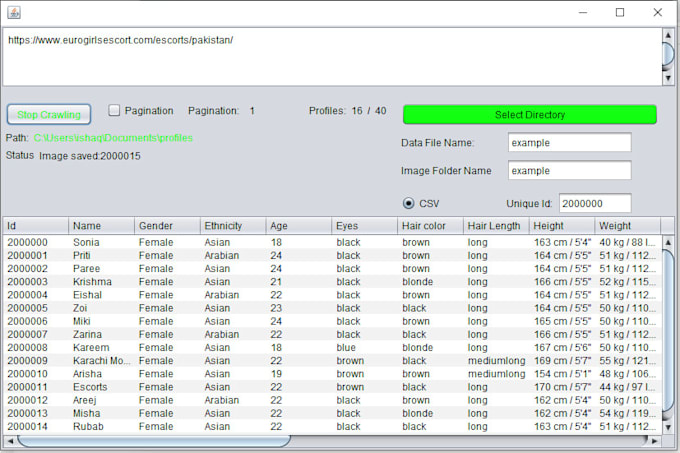
Task: Select the cell with name Arisha
Action: coord(101,374)
